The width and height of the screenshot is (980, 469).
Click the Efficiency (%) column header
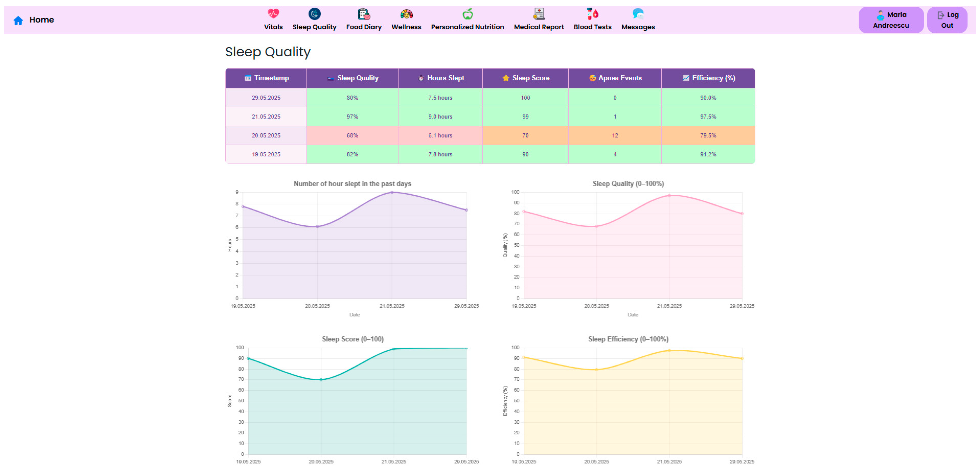[708, 78]
